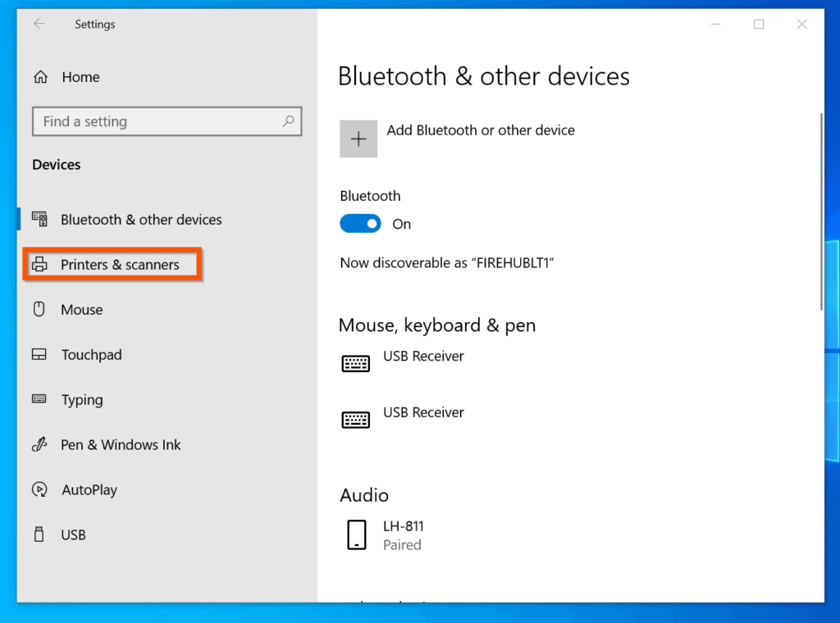Viewport: 840px width, 623px height.
Task: Click Add Bluetooth or other device label
Action: point(481,130)
